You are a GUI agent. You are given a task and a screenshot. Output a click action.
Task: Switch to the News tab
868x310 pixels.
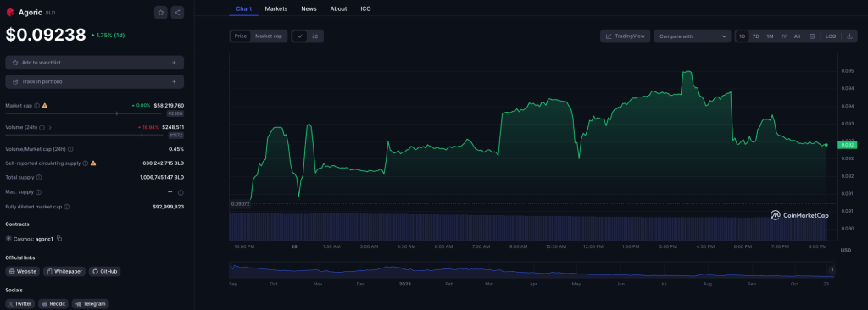[309, 8]
